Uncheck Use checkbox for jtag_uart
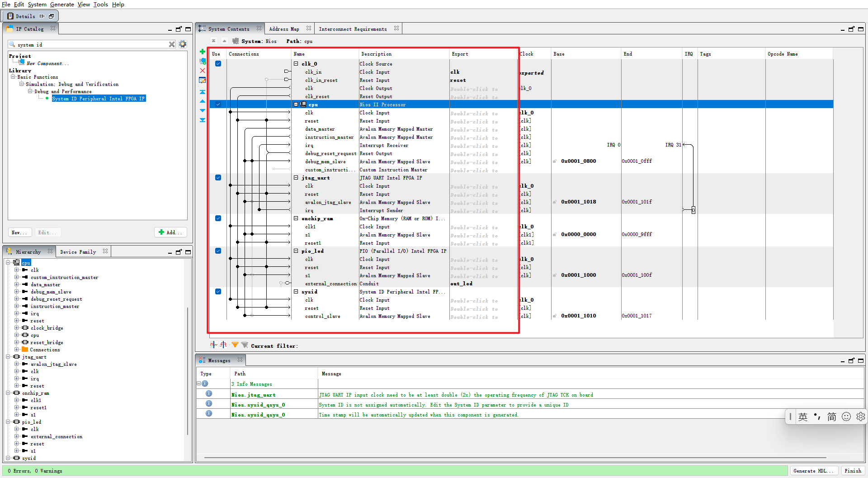Screen dimensions: 868x478 (218, 178)
